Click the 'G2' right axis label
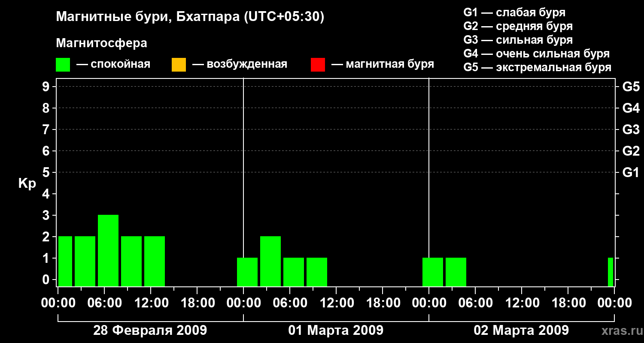Screen dimensions: 644x343 point(631,151)
